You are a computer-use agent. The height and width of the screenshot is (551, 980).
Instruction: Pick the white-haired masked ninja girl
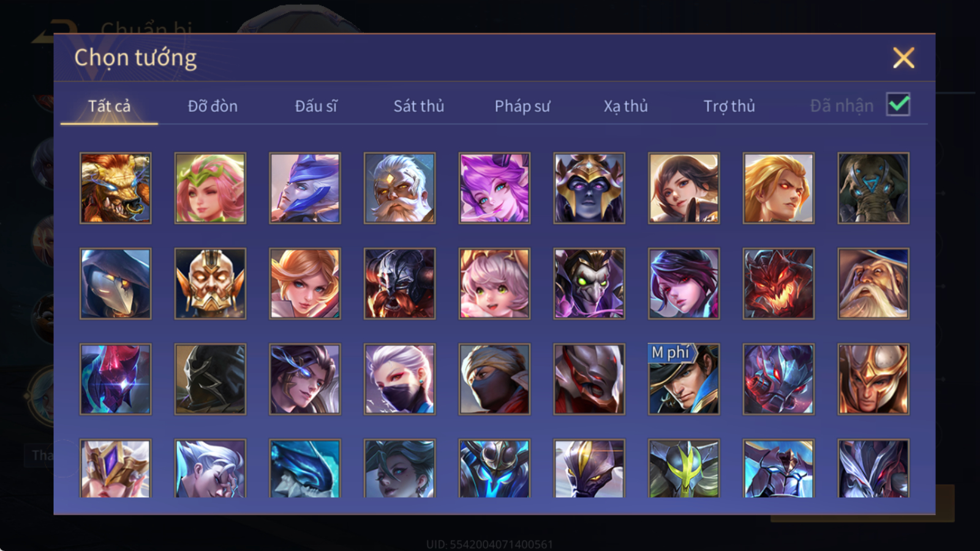pos(399,379)
